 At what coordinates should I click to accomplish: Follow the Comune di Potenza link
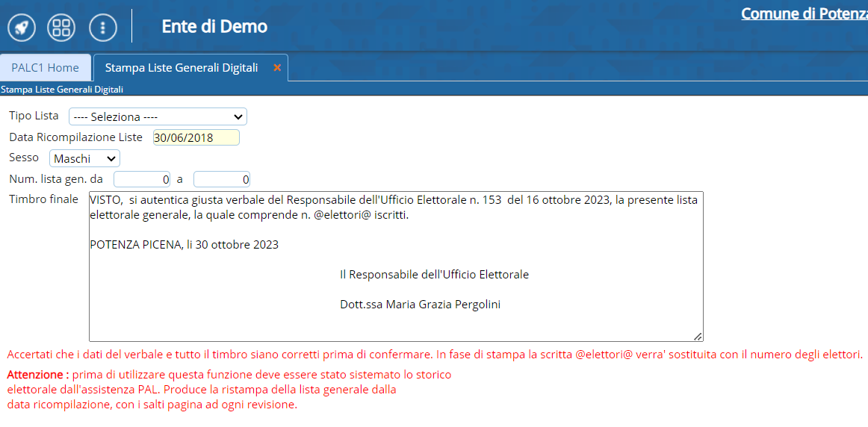(x=804, y=14)
